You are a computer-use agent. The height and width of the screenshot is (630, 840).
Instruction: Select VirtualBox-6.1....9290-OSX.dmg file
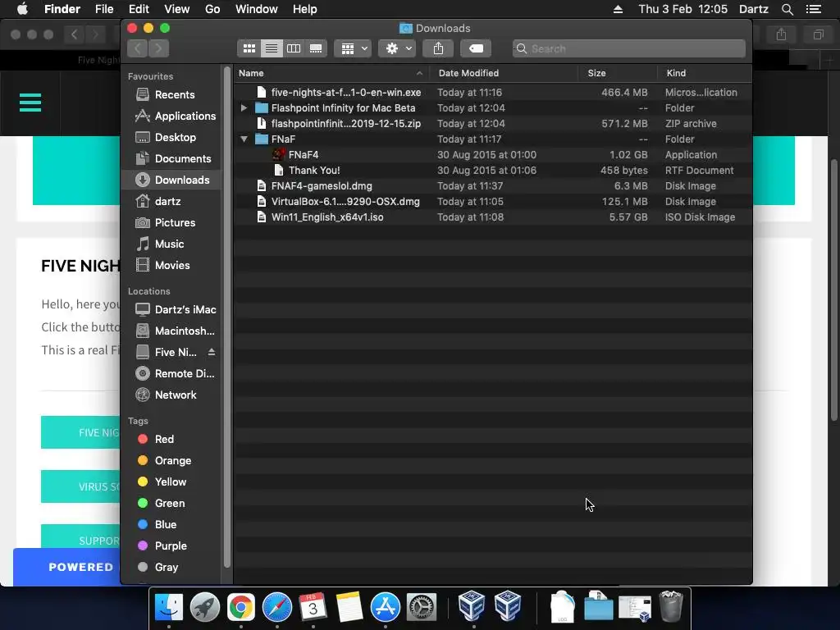point(492,202)
